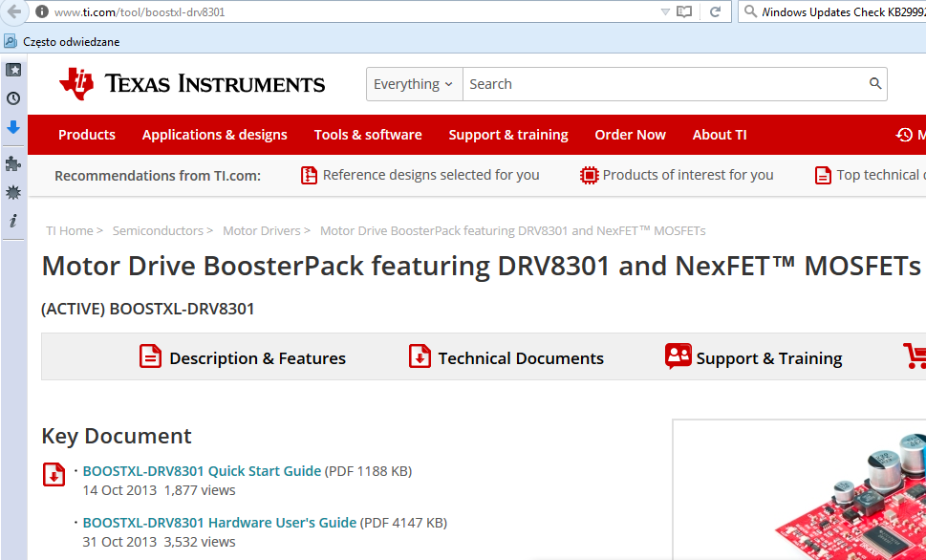
Task: Open the Everything search scope dropdown
Action: point(414,84)
